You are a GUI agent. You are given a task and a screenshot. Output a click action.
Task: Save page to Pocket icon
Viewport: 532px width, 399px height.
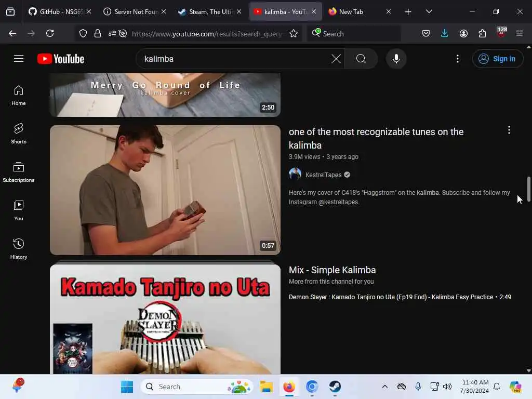point(426,33)
